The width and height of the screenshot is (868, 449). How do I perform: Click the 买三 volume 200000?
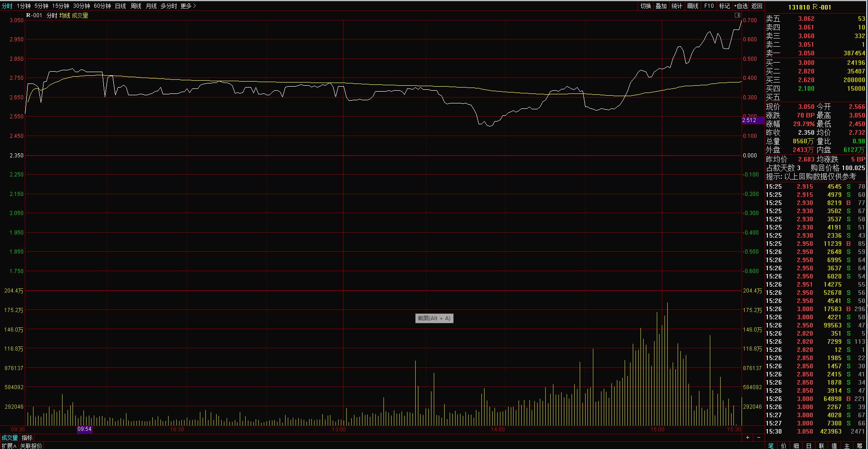[x=853, y=80]
